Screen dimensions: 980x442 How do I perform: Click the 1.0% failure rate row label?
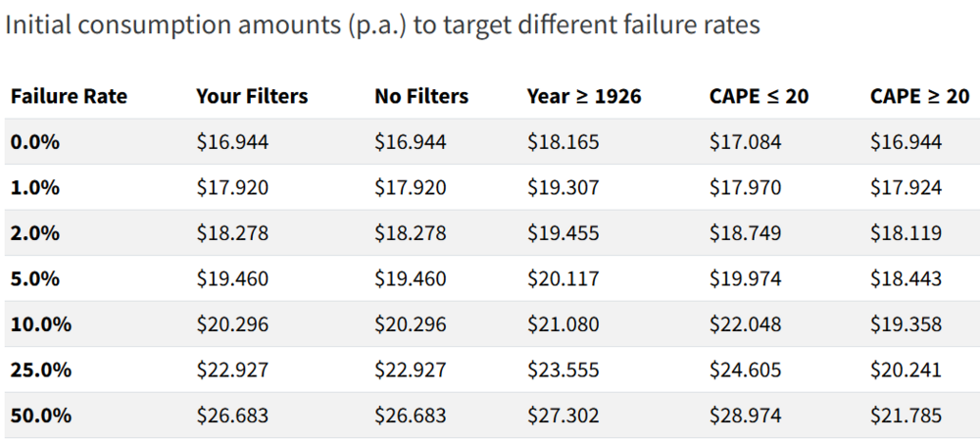click(35, 187)
